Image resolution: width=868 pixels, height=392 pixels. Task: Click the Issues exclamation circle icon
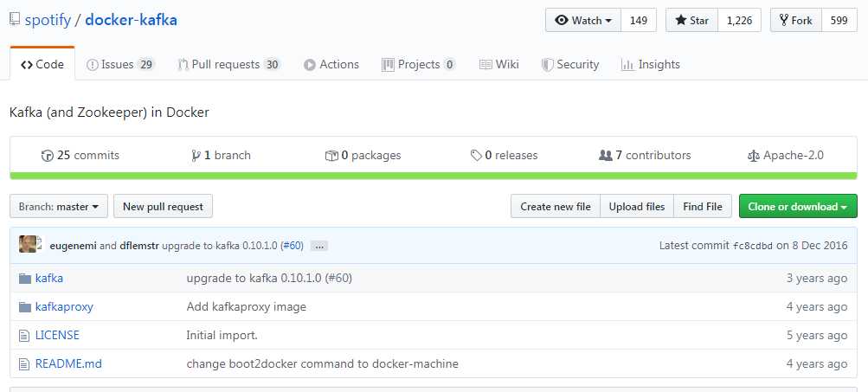(93, 65)
